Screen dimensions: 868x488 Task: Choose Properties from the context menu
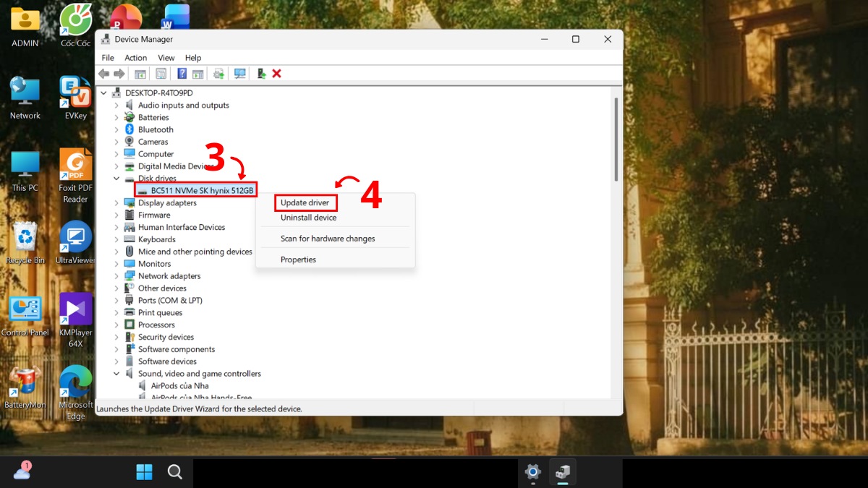pyautogui.click(x=298, y=260)
